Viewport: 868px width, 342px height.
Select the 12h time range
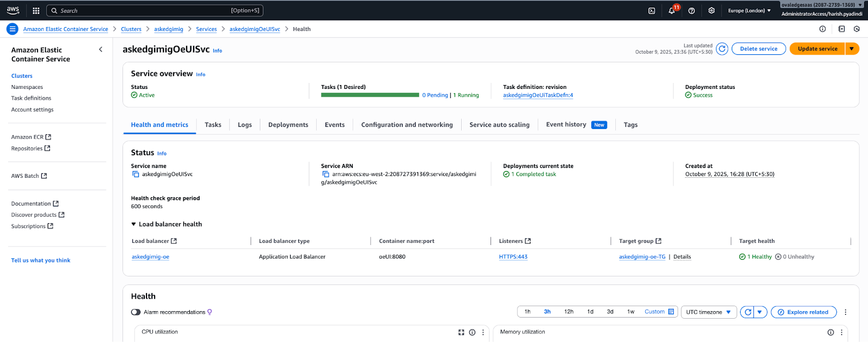pyautogui.click(x=569, y=312)
